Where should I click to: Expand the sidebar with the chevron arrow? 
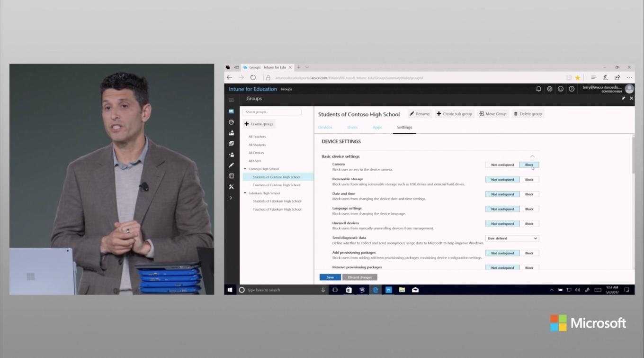click(x=231, y=198)
